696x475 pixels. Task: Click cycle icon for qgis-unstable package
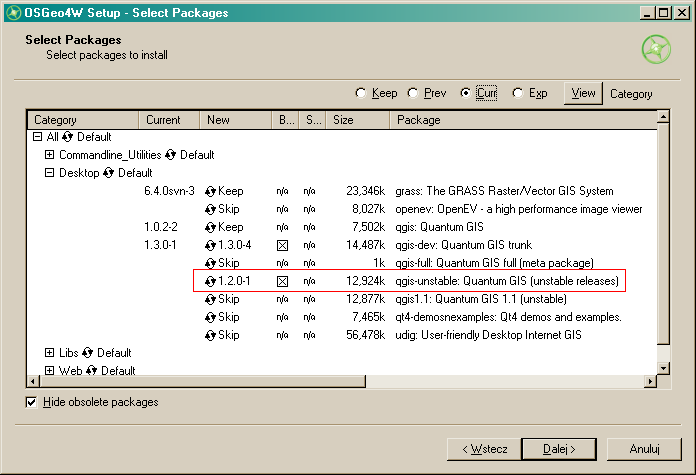(210, 281)
